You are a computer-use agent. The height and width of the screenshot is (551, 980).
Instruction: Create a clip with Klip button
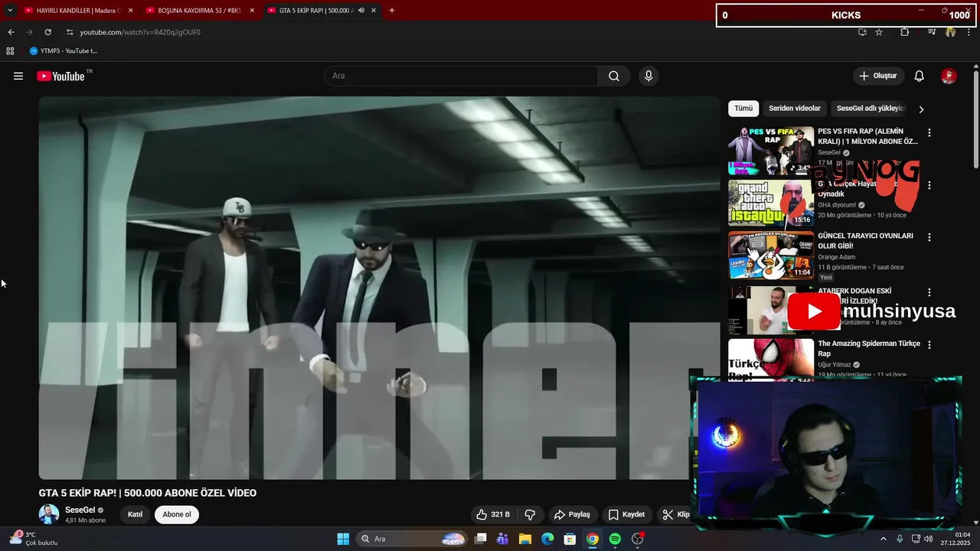tap(675, 514)
